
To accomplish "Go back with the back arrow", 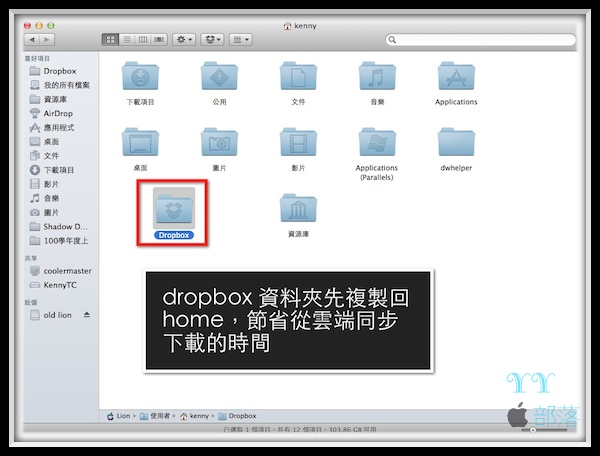I will (x=32, y=39).
